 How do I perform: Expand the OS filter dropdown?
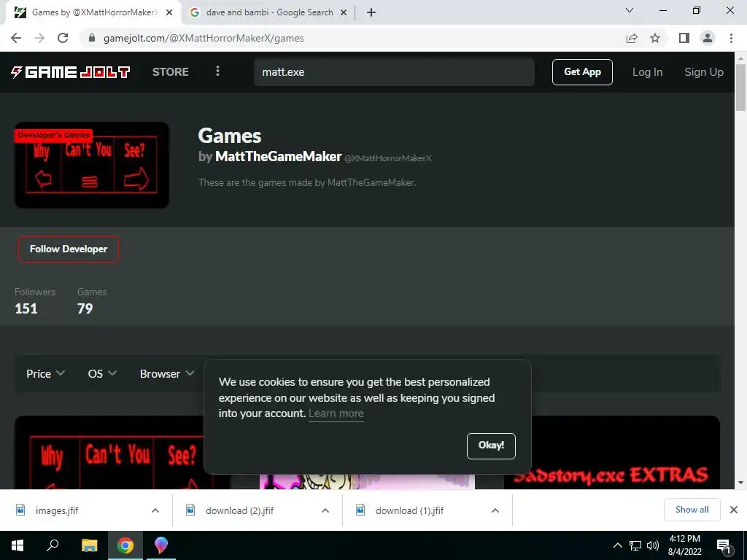[x=102, y=374]
